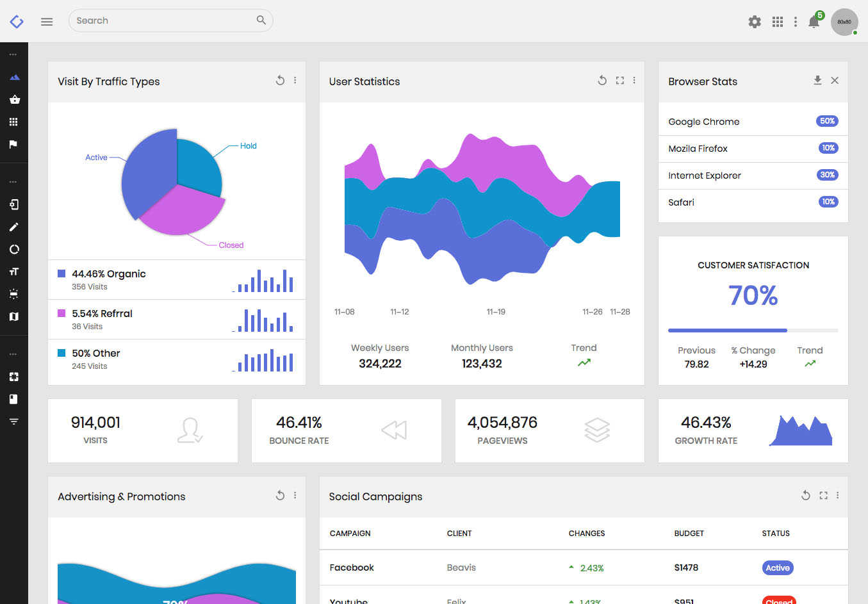868x604 pixels.
Task: Open Social Campaigns more options menu
Action: [837, 495]
